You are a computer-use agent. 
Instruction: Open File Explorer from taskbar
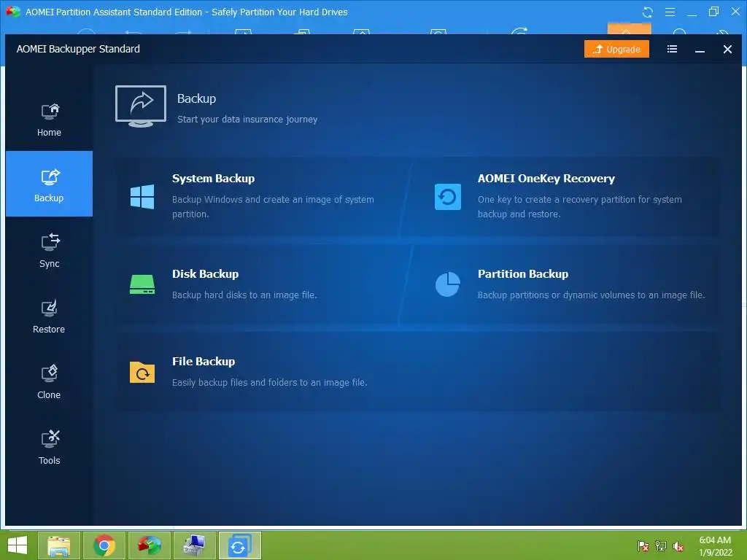[58, 545]
